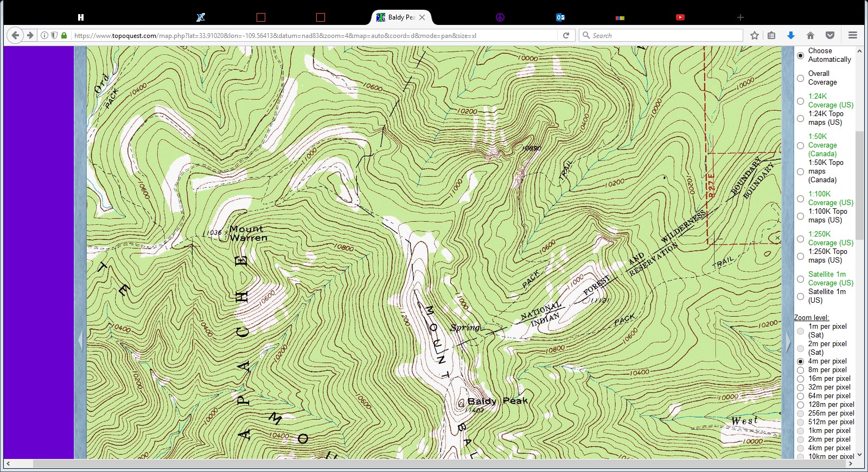Pan map east using right edge arrow
This screenshot has width=868, height=472.
[x=788, y=341]
